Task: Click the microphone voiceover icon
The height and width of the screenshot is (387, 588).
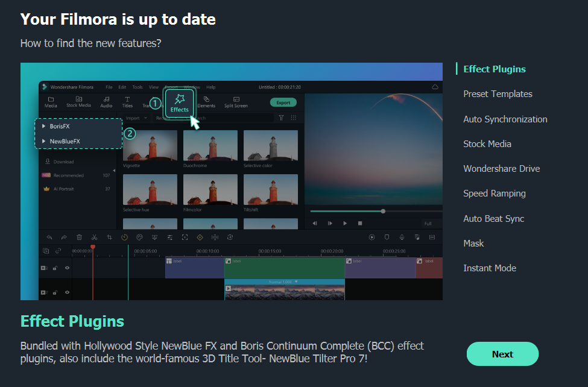Action: pyautogui.click(x=402, y=237)
